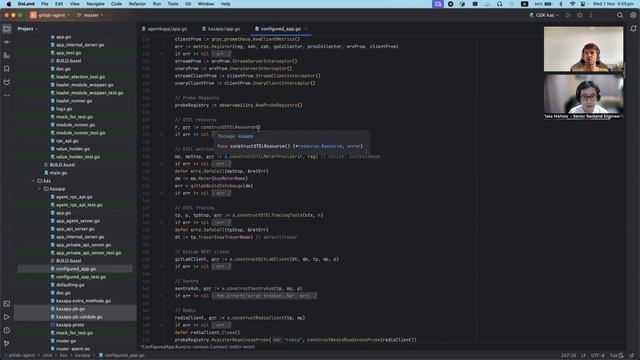Open kasapp.pb.validate.go file

(79, 317)
